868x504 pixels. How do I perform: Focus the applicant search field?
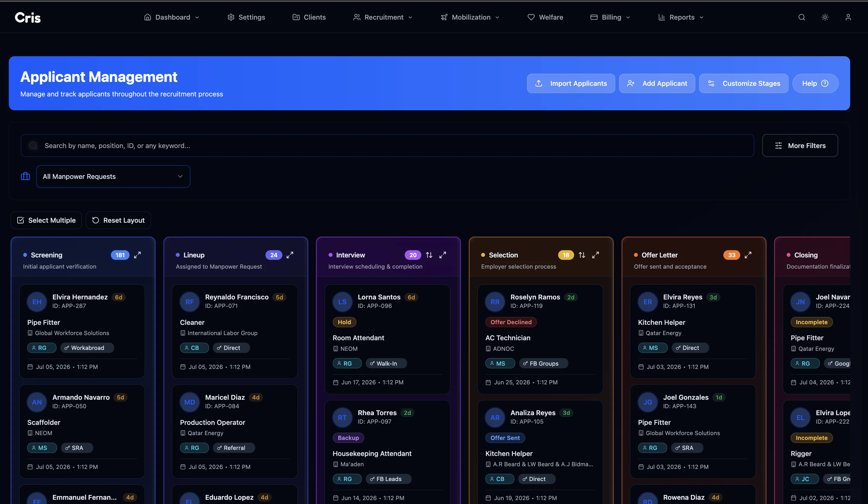coord(387,146)
